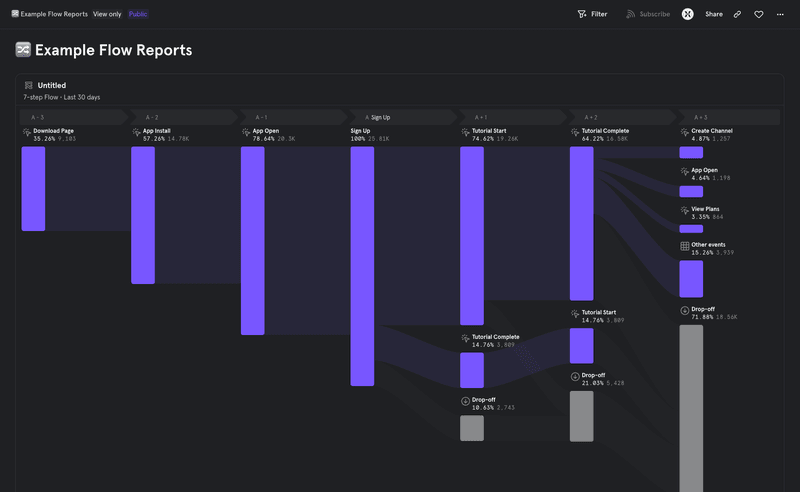
Task: Click the flows icon beside the board title
Action: (x=23, y=50)
